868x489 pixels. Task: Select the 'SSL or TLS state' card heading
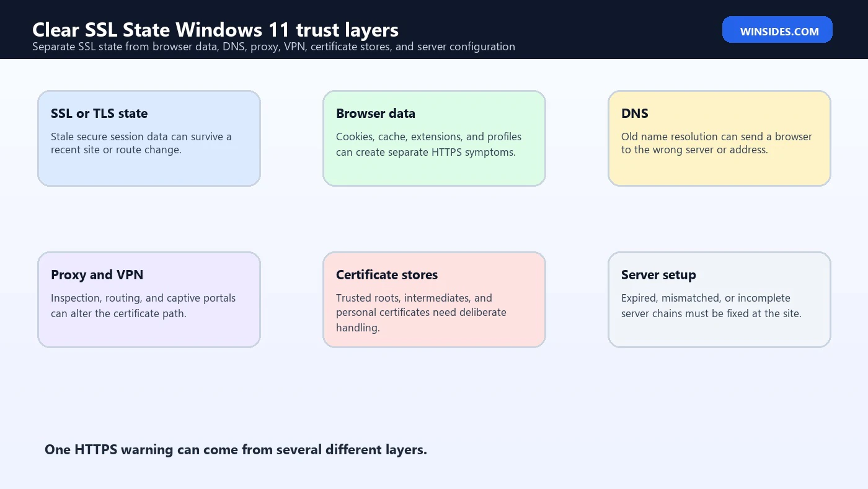(99, 114)
